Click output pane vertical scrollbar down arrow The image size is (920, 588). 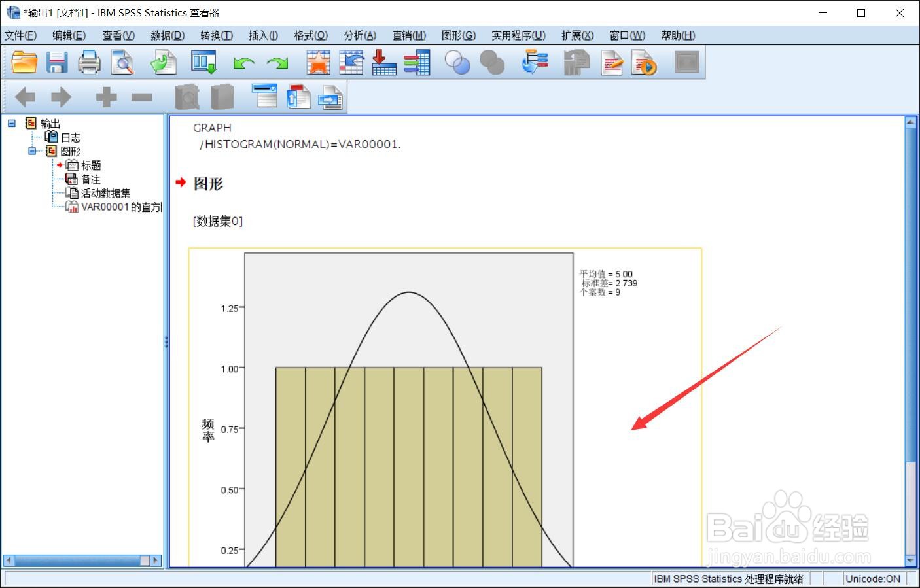tap(910, 561)
